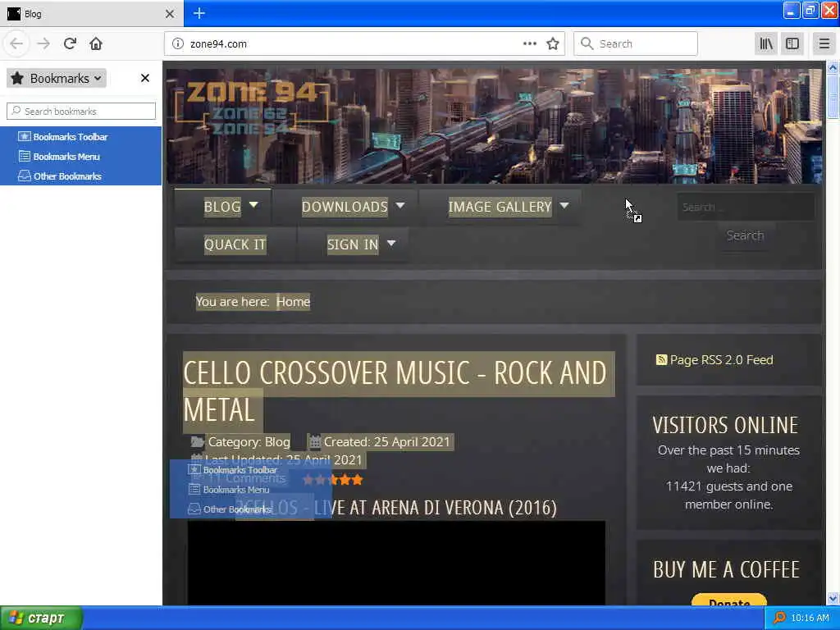Open the SIGN IN menu
Viewport: 840px width, 630px height.
(353, 244)
